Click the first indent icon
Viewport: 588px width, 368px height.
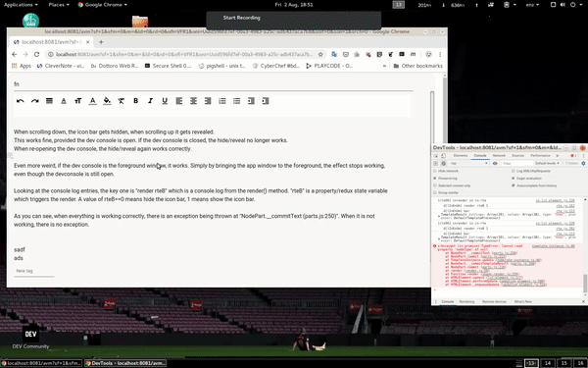click(x=251, y=101)
